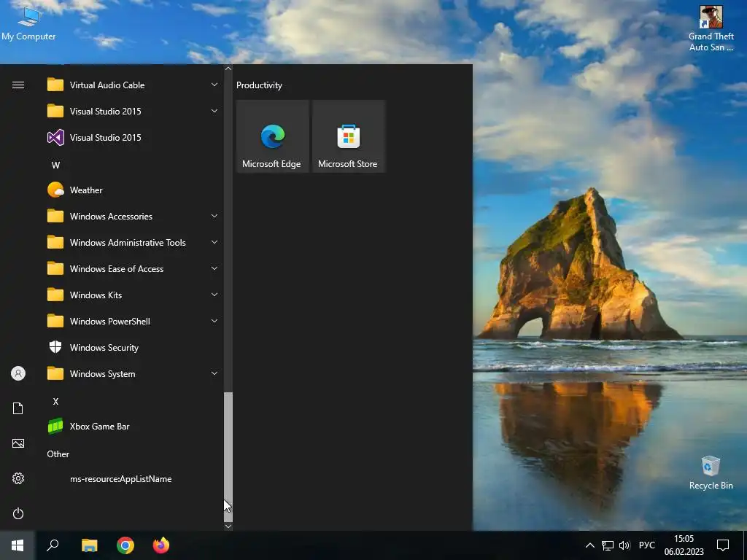Expand the Visual Studio 2015 folder
This screenshot has height=560, width=747.
coord(133,112)
